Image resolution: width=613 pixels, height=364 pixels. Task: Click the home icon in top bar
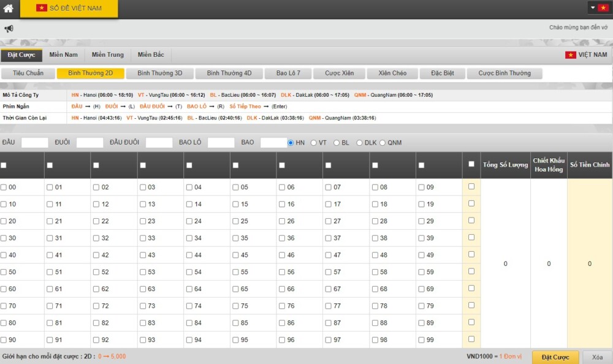coord(9,9)
